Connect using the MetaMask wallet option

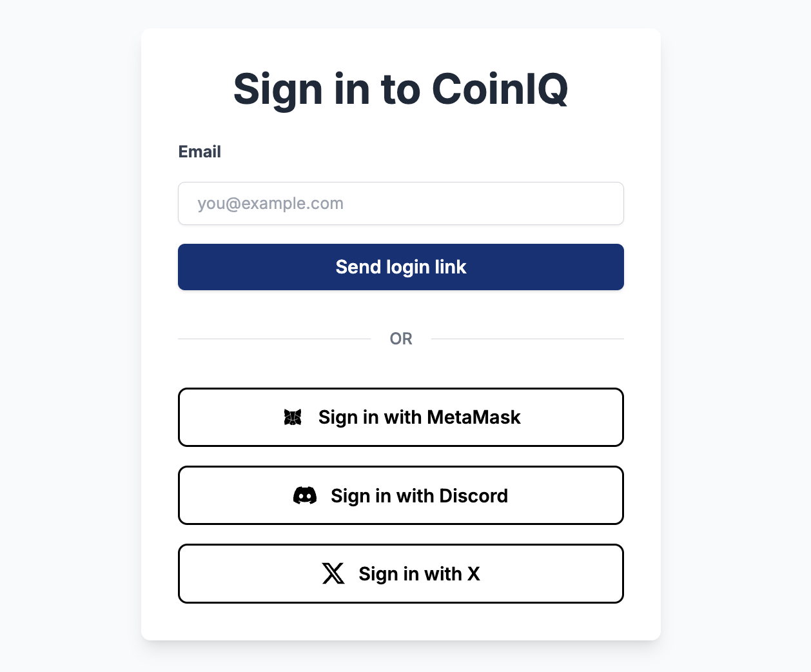tap(400, 417)
